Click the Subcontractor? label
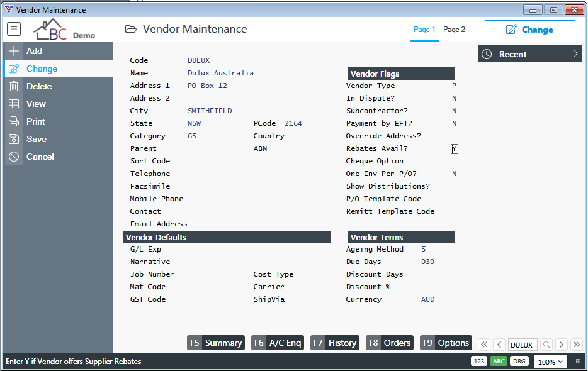588x371 pixels. point(377,111)
